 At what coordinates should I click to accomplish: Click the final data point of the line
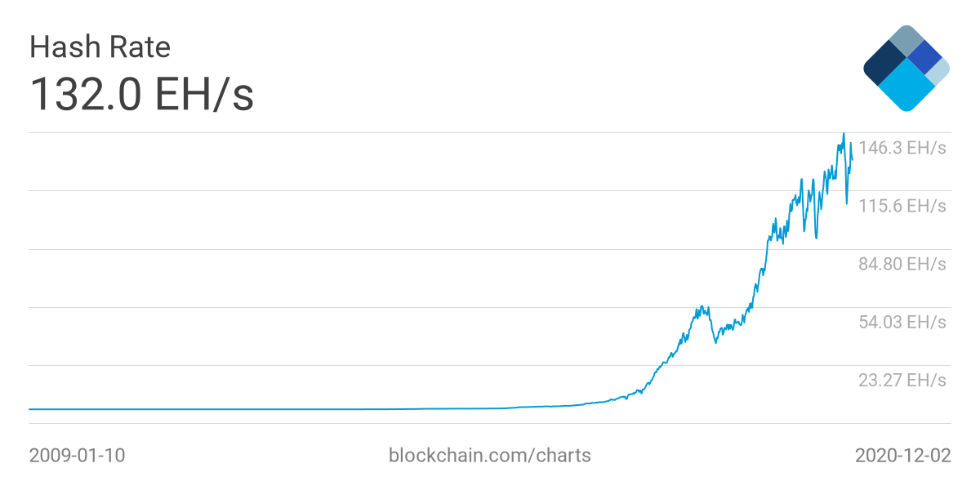tap(853, 159)
